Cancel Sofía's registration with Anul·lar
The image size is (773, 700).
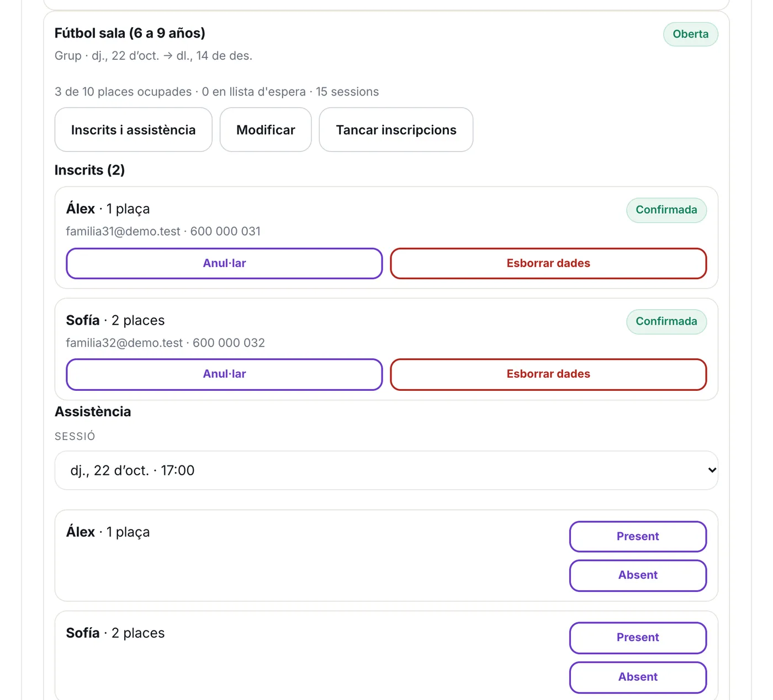224,374
